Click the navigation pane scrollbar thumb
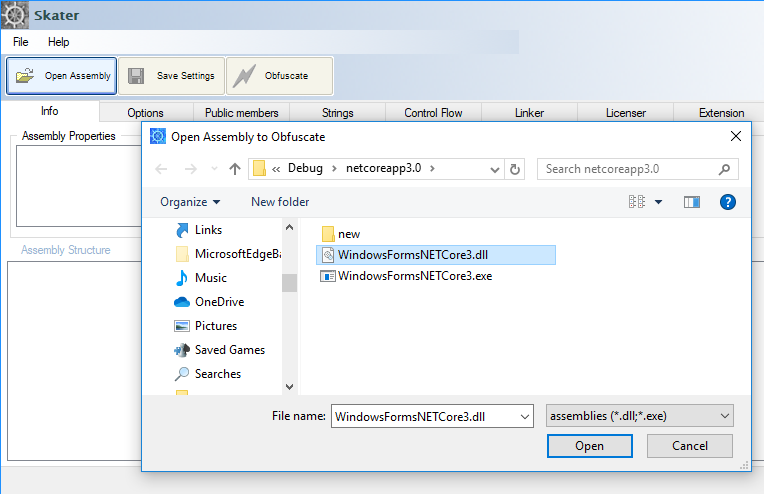 [x=289, y=283]
